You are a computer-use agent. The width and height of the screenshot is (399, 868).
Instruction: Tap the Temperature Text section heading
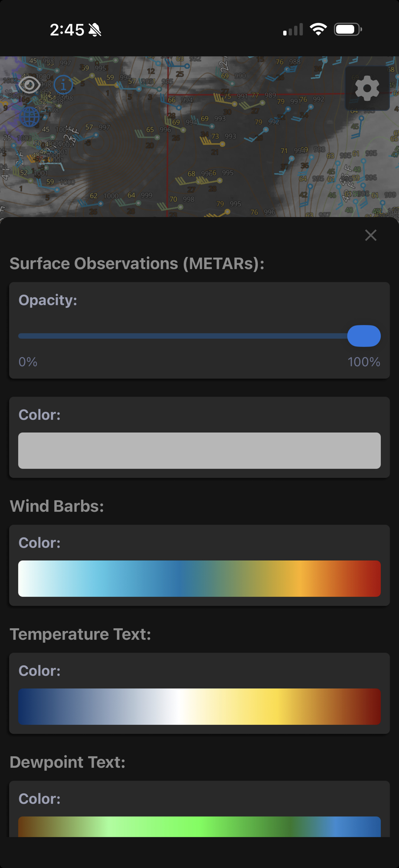(x=80, y=634)
